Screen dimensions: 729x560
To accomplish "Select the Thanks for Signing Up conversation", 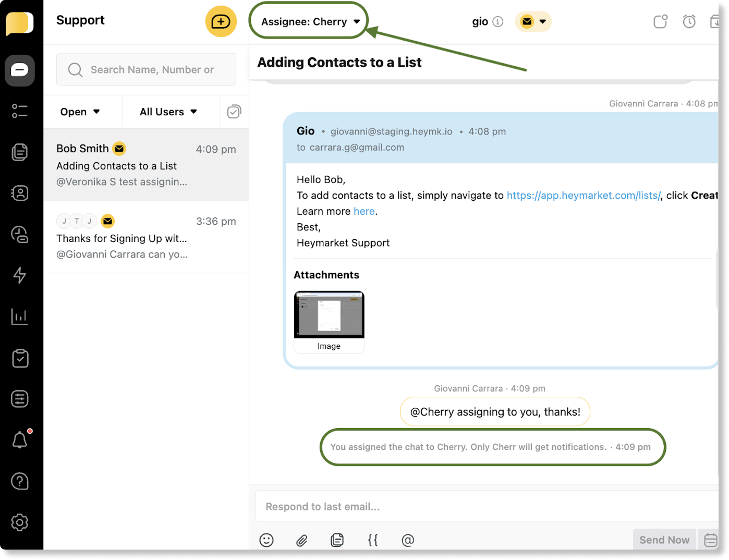I will [x=146, y=237].
